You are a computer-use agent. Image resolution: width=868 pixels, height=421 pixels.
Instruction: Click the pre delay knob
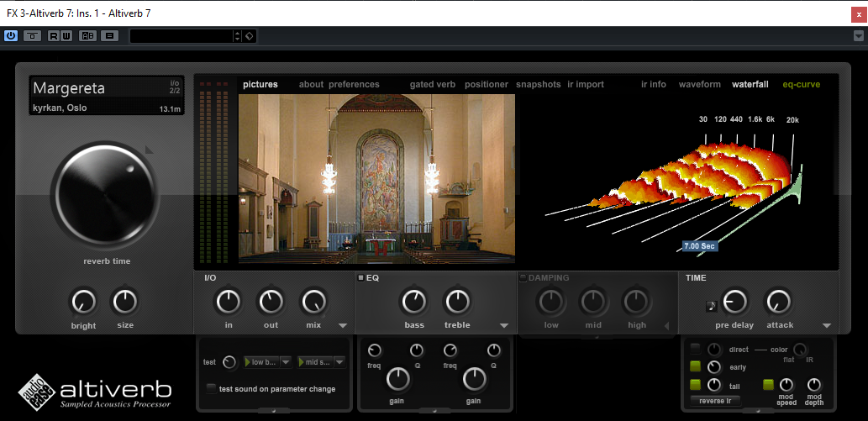click(x=734, y=302)
